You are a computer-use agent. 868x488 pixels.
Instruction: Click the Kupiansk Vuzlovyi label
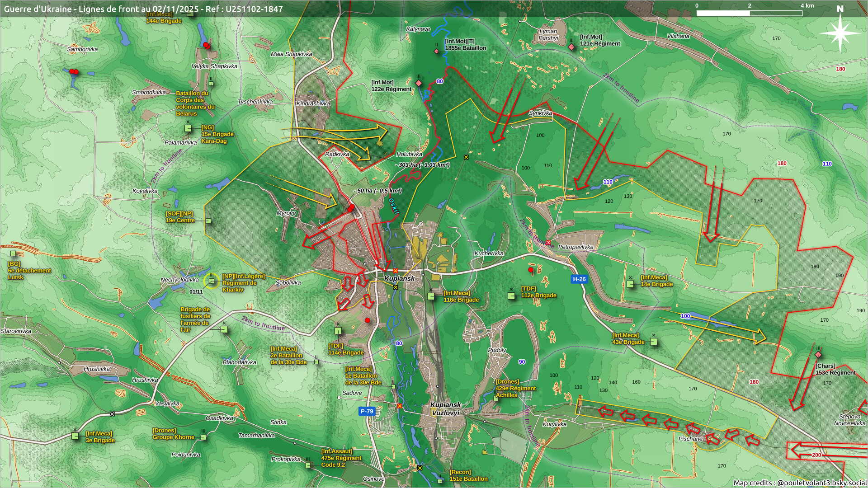pyautogui.click(x=446, y=408)
